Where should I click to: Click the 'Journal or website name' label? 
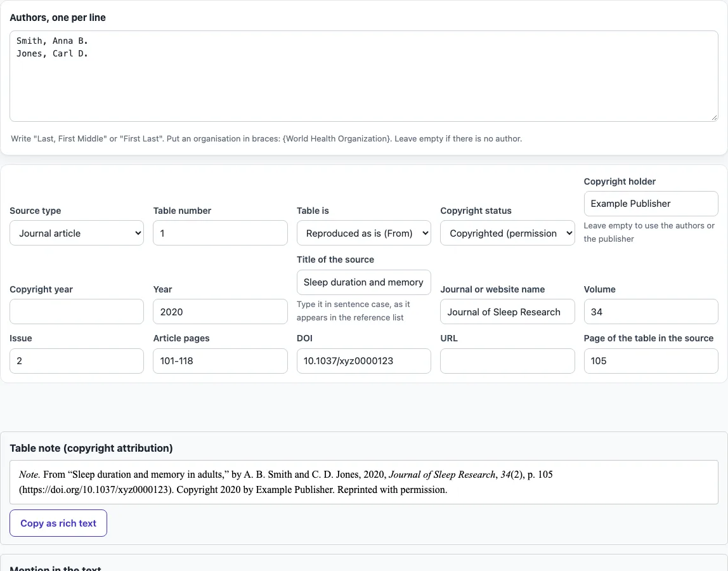(493, 289)
